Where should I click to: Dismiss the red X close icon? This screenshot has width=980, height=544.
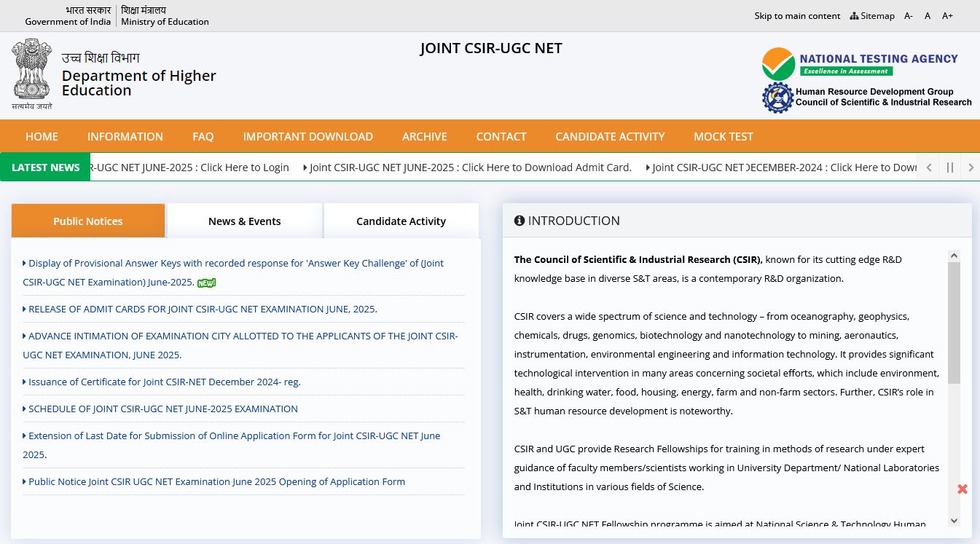(x=963, y=489)
